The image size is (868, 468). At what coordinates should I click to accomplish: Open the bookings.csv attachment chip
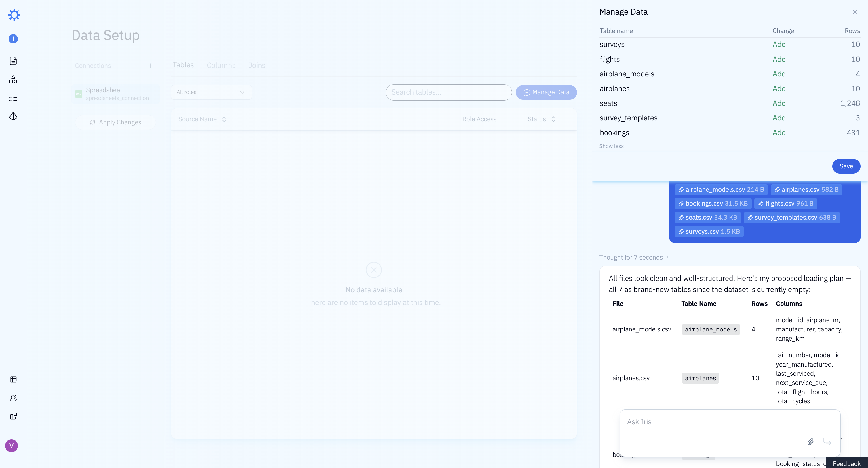(x=713, y=203)
